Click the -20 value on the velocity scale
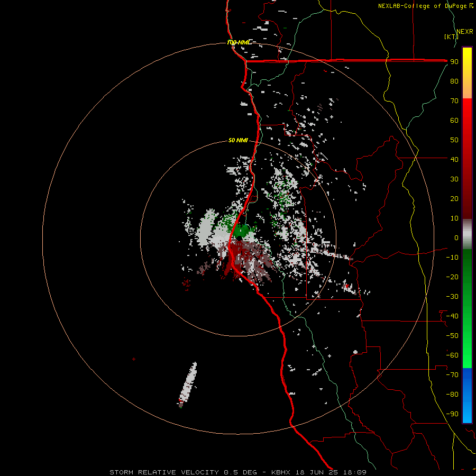 [452, 277]
